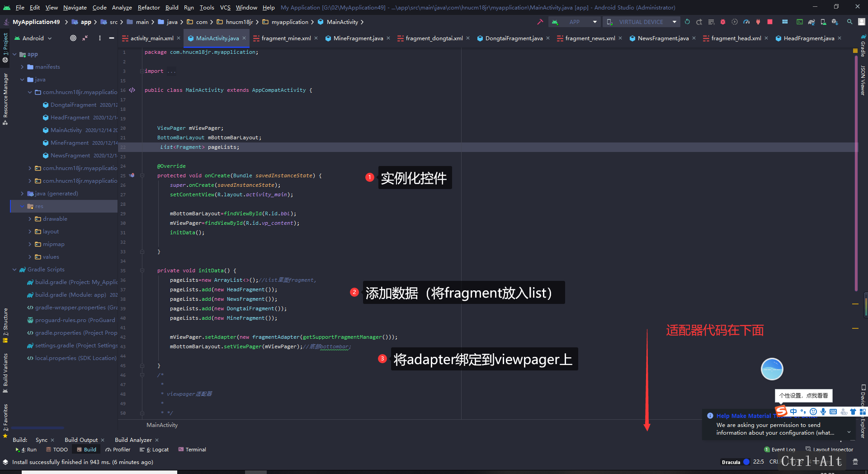The height and width of the screenshot is (474, 868).
Task: Collapse all in the Project panel
Action: coord(85,38)
